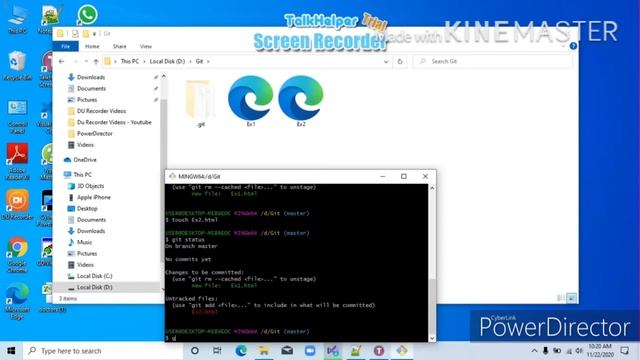Open the Microsoft Edge desktop shortcut
This screenshot has width=640, height=360.
coord(17,301)
